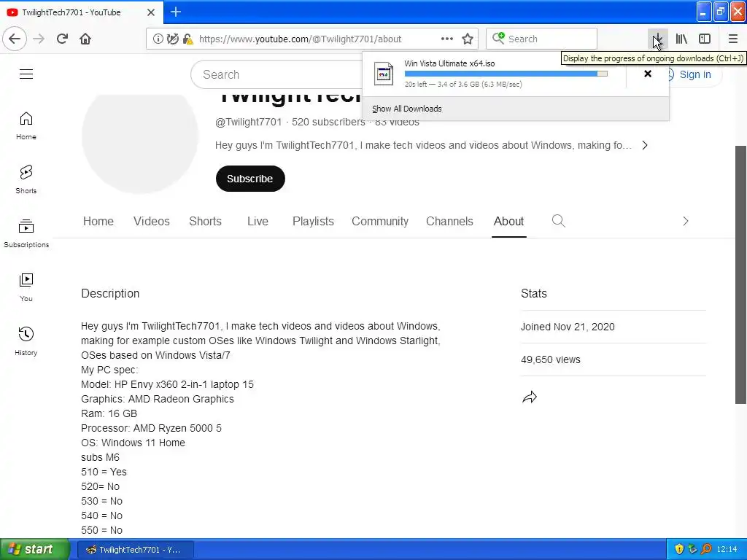Expand the channel description with the chevron
This screenshot has height=560, width=747.
point(645,145)
